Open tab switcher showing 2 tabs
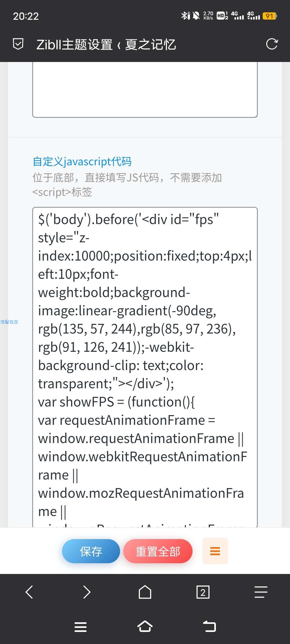This screenshot has height=644, width=290. coord(203,592)
